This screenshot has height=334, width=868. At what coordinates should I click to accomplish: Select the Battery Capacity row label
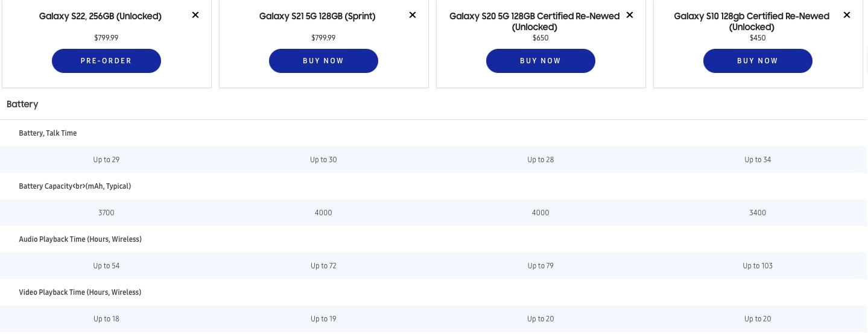coord(75,186)
